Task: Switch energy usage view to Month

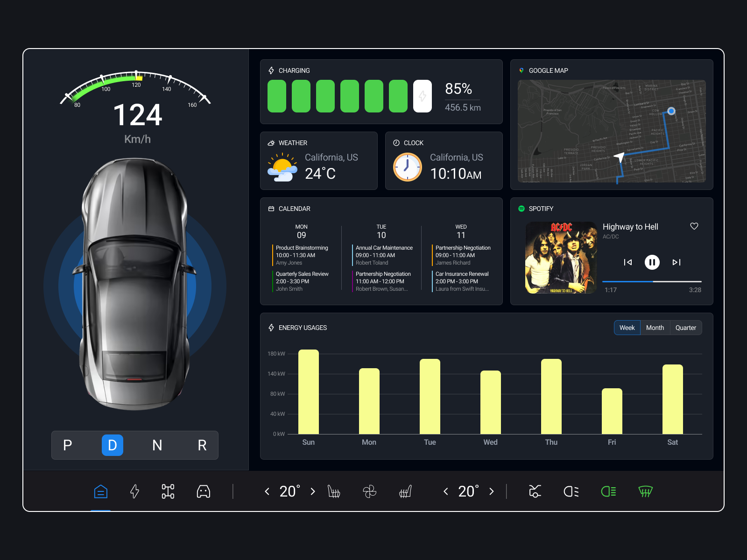Action: tap(655, 328)
